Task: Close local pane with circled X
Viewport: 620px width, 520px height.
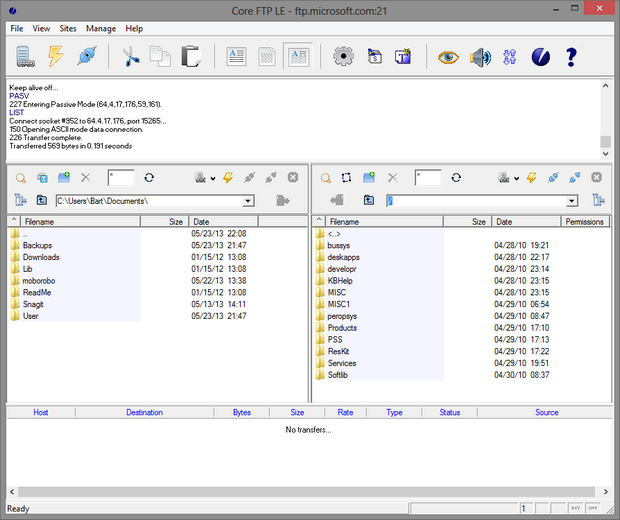Action: (x=293, y=177)
